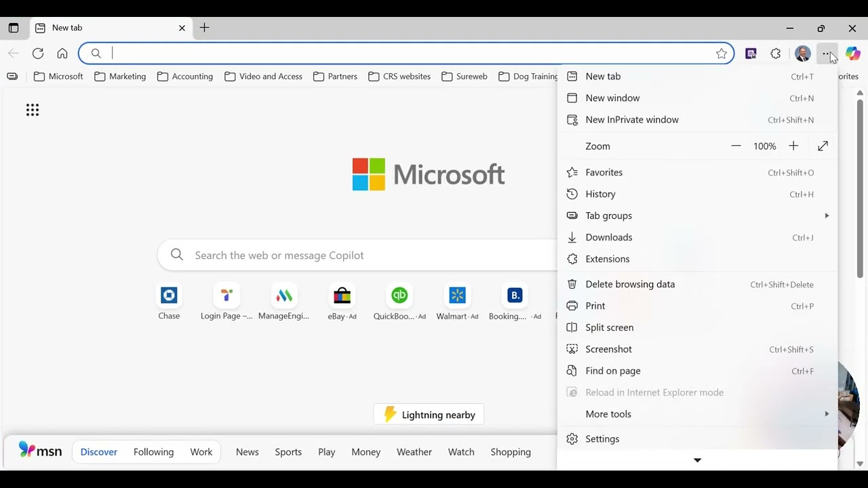
Task: Open the Microsoft favorites folder
Action: 58,77
